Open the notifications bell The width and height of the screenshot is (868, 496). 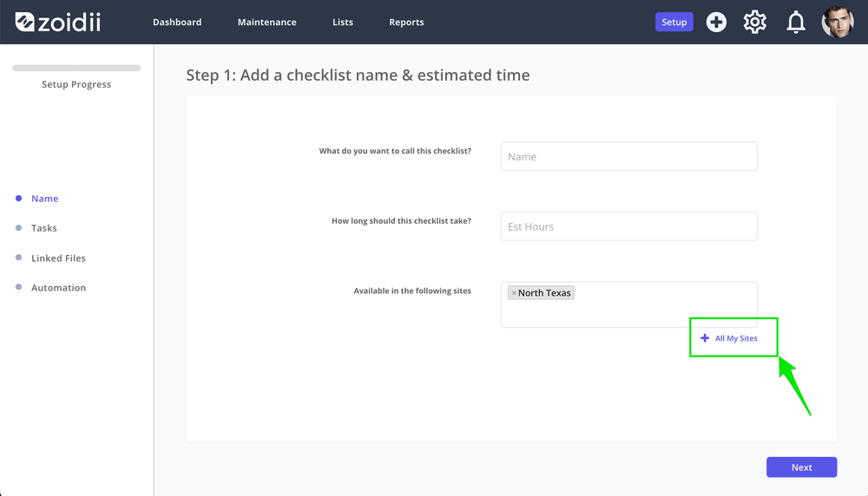tap(796, 23)
